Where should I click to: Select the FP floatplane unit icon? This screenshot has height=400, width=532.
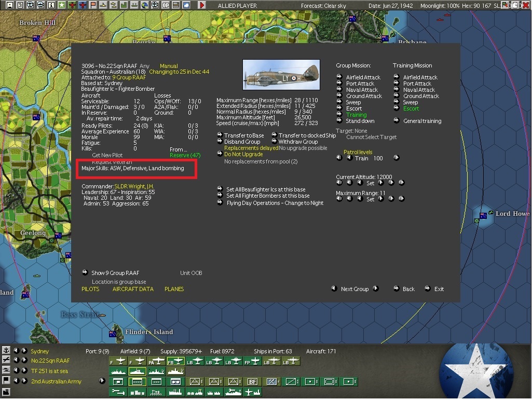(x=252, y=361)
